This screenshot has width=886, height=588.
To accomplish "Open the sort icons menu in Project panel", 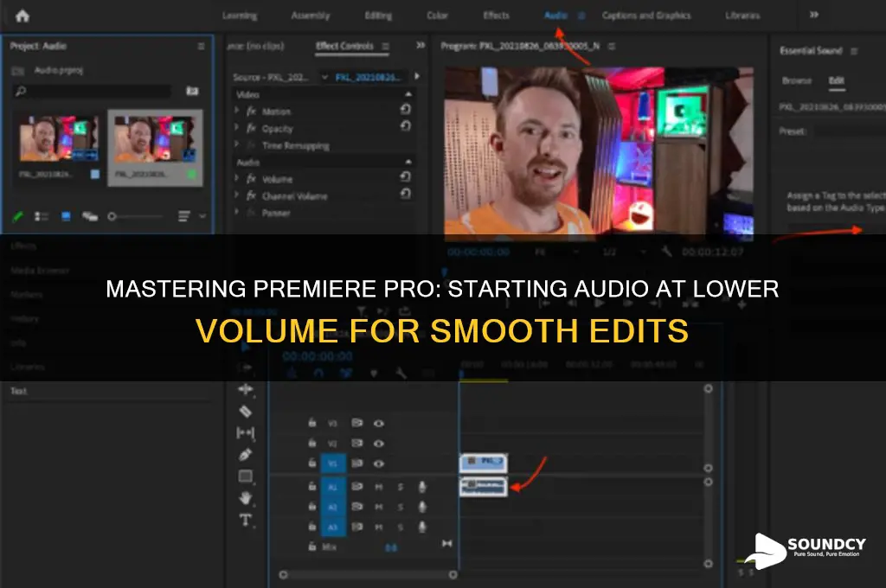I will click(x=184, y=216).
